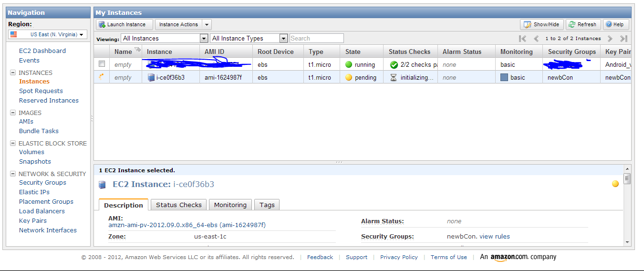Screen dimensions: 644x271
Task: Open Volumes navigation link
Action: tap(31, 152)
